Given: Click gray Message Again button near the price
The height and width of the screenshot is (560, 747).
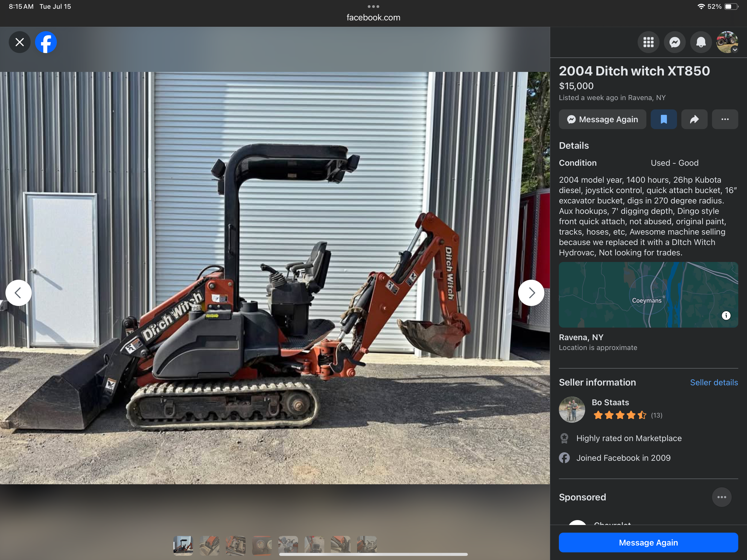Looking at the screenshot, I should (602, 119).
